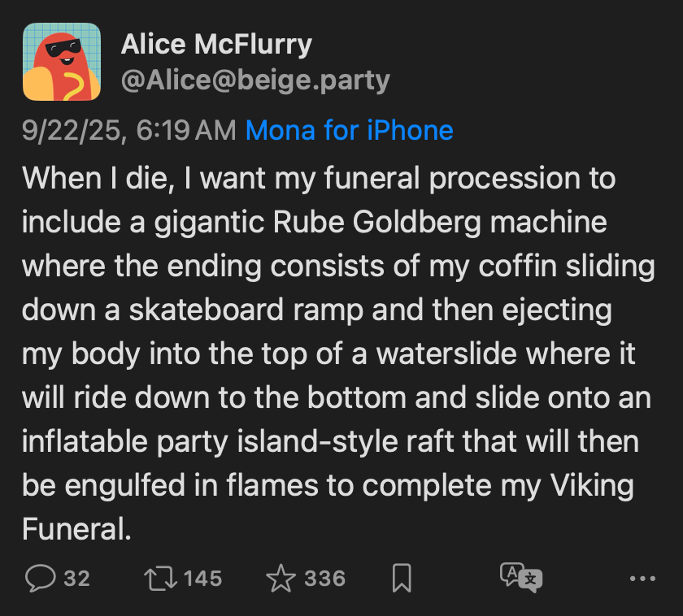Open the Mona for iPhone link
This screenshot has width=683, height=616.
pyautogui.click(x=349, y=130)
